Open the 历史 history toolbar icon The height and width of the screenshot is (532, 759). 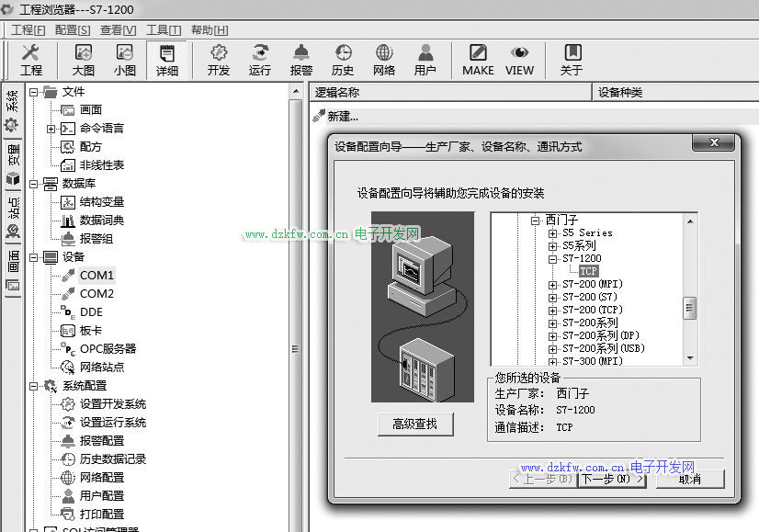tap(343, 60)
